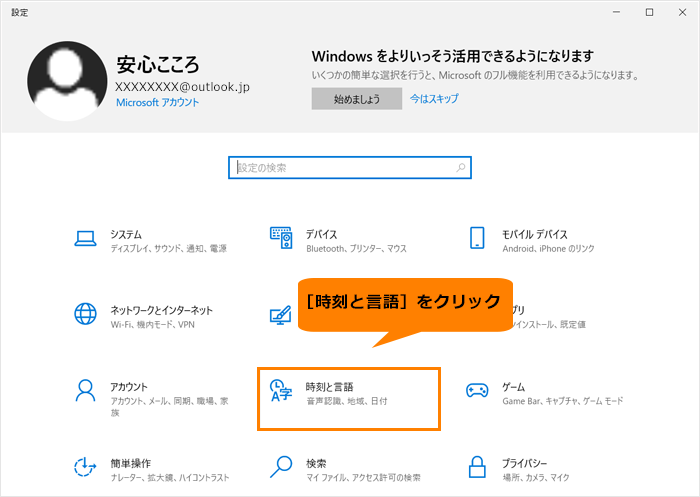Click the XXXXXXXX@outlook.jp email text

(x=183, y=87)
